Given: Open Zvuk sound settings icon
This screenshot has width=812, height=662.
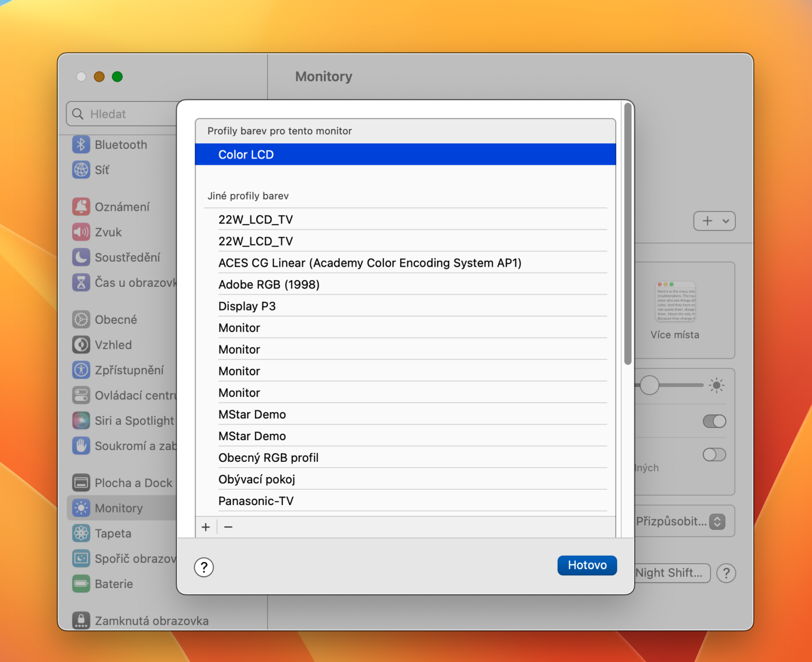Looking at the screenshot, I should (x=81, y=232).
